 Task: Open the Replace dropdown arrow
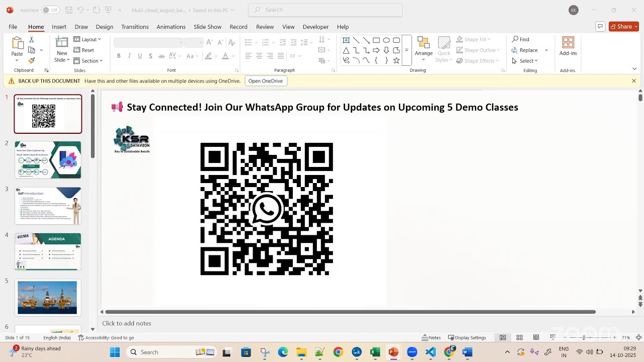(x=546, y=50)
